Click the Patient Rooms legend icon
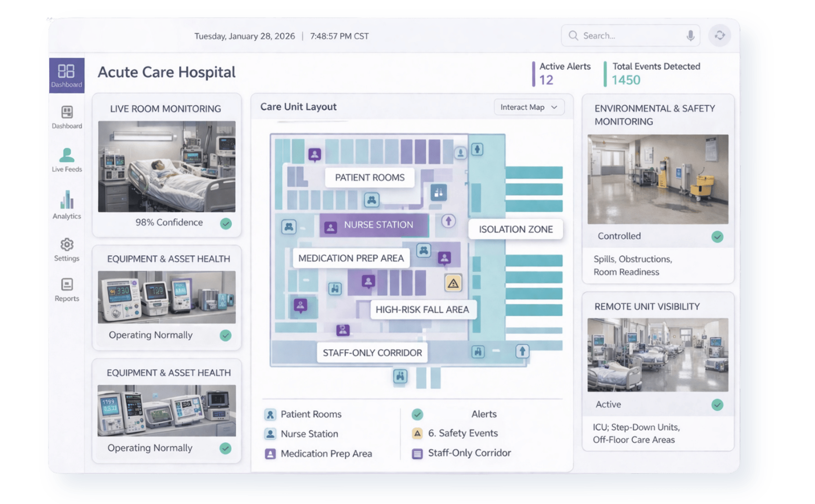Viewport: 815px width, 504px height. click(x=270, y=414)
